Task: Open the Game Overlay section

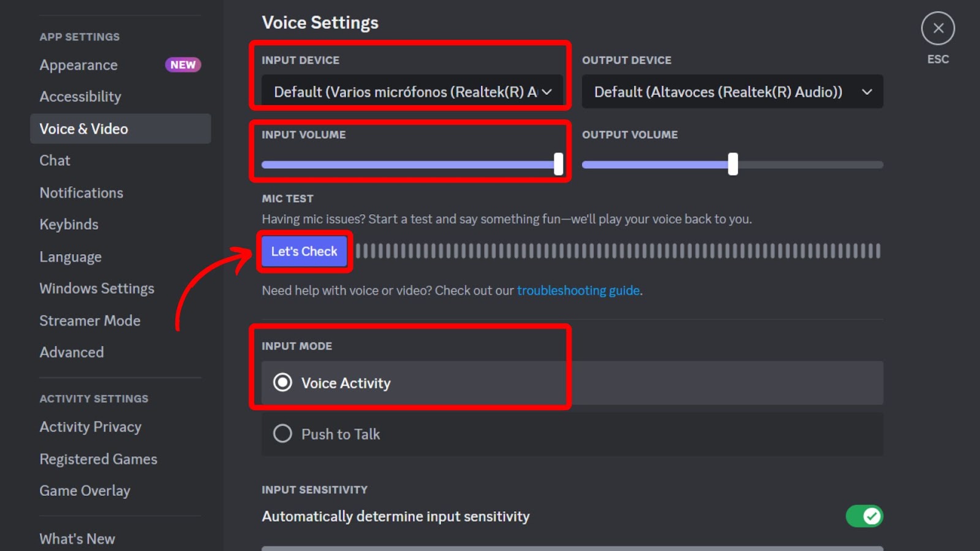Action: point(85,491)
